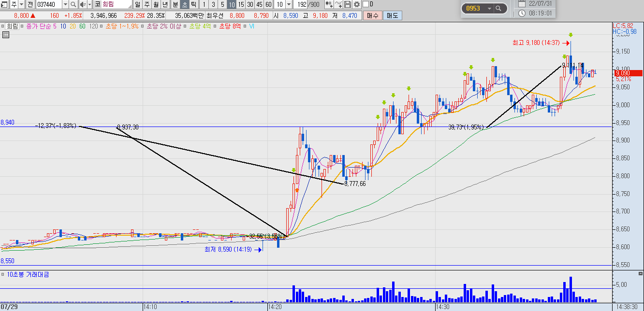Click the -12.37°(-1.83%) angle label
The height and width of the screenshot is (311, 644).
click(x=56, y=126)
